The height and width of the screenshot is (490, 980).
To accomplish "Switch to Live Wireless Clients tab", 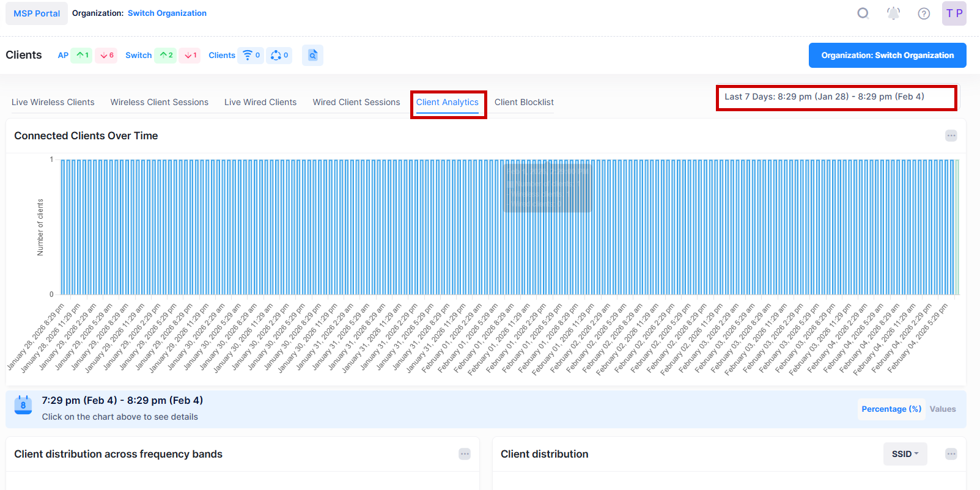I will click(53, 102).
